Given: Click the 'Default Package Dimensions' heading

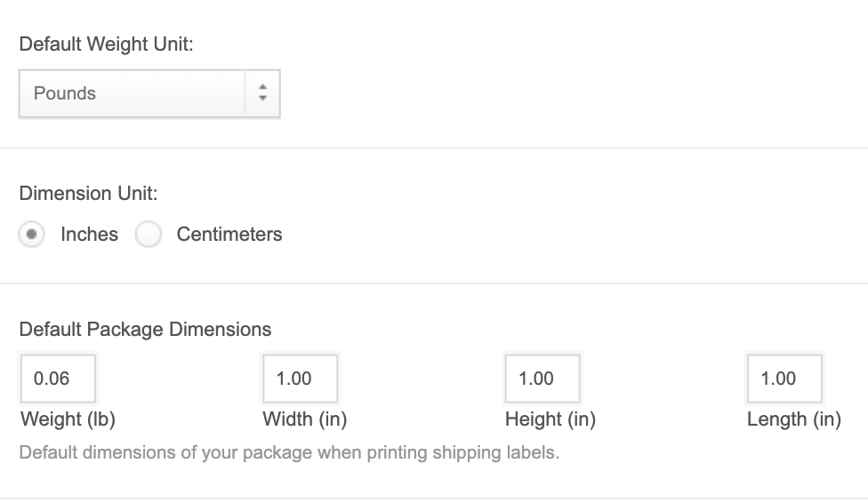Looking at the screenshot, I should click(x=145, y=330).
